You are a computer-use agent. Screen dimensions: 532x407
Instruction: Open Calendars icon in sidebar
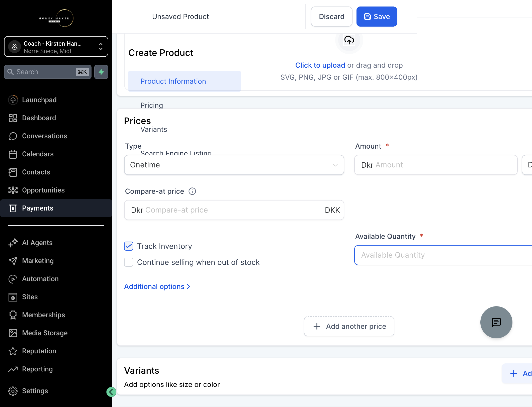click(13, 154)
